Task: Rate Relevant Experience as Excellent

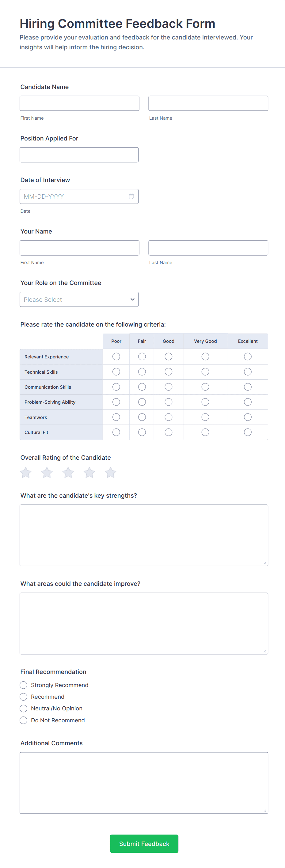Action: pos(248,357)
